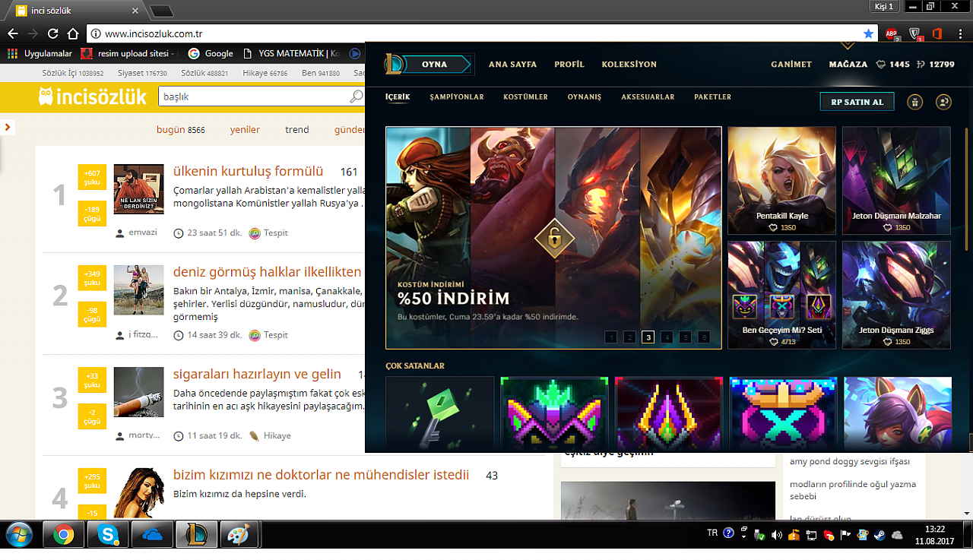
Task: Open League of Legends from the taskbar
Action: point(196,535)
